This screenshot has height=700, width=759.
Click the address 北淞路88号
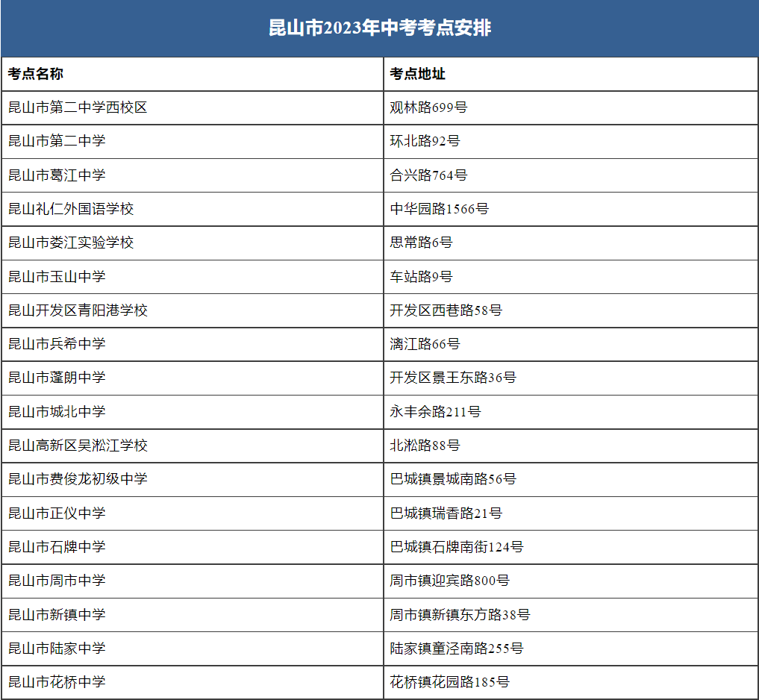coord(425,446)
